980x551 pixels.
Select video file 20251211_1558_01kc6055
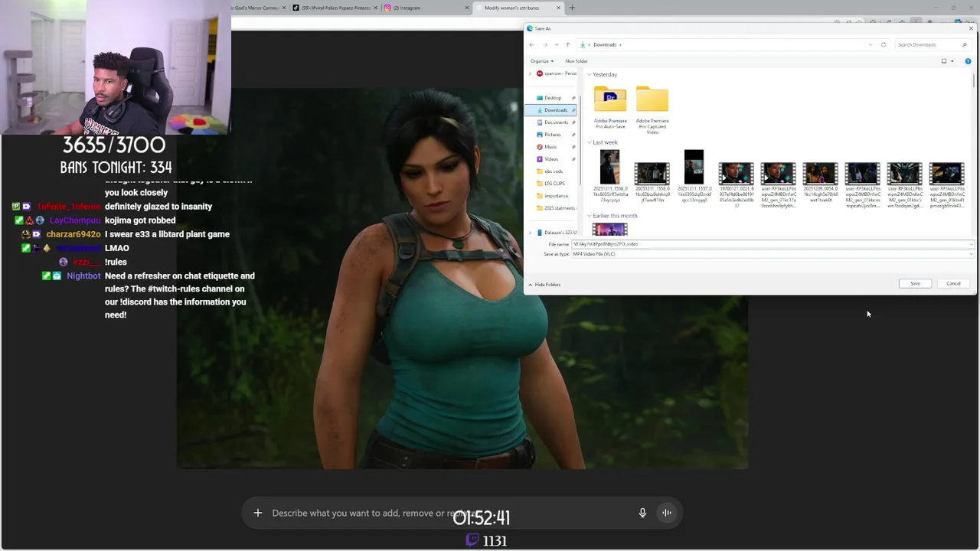click(x=610, y=177)
